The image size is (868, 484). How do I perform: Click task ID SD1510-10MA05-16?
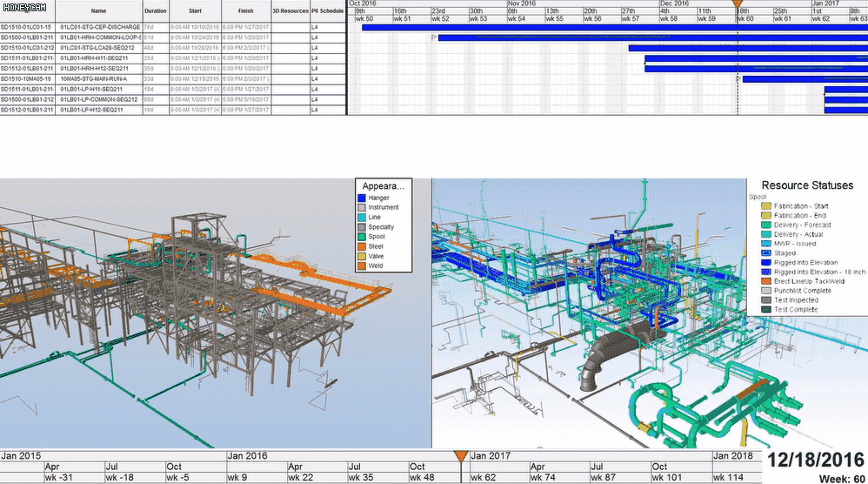(25, 79)
